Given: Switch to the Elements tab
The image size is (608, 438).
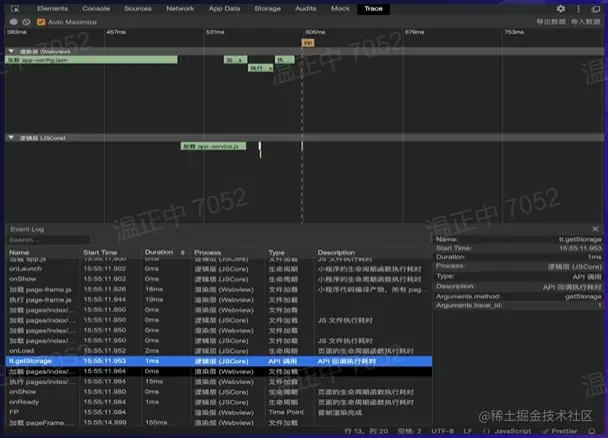Looking at the screenshot, I should pos(52,9).
